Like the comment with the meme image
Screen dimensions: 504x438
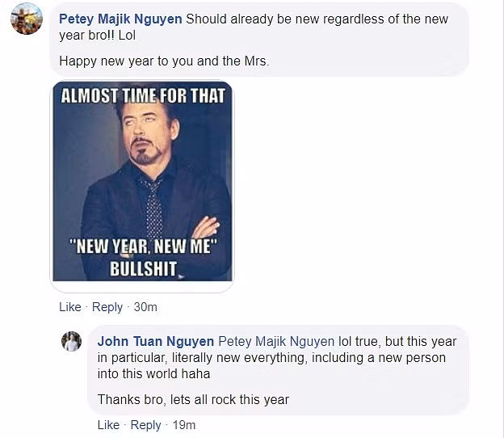coord(70,307)
